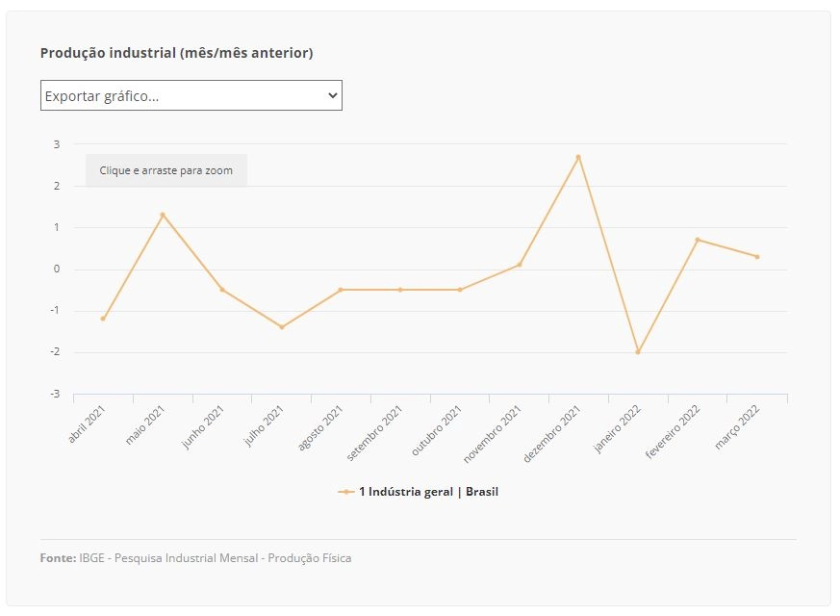
Task: Select the março 2022 data point
Action: click(757, 257)
